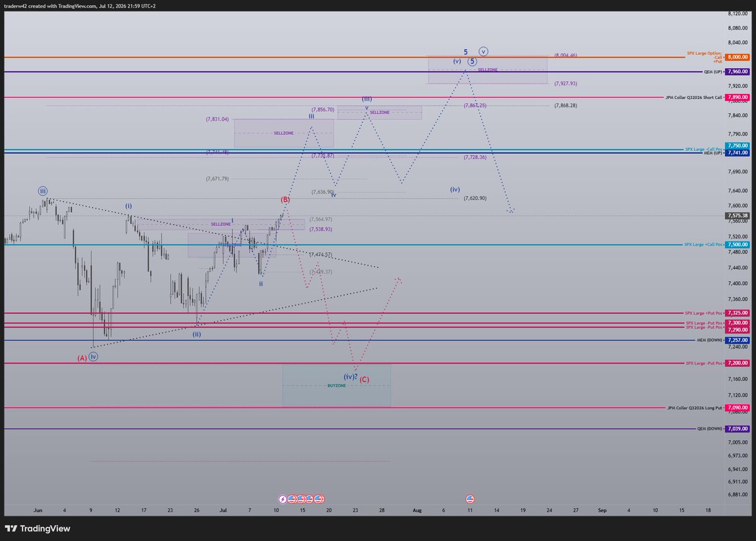
Task: Select the 7,257.00 price tag
Action: (x=738, y=340)
